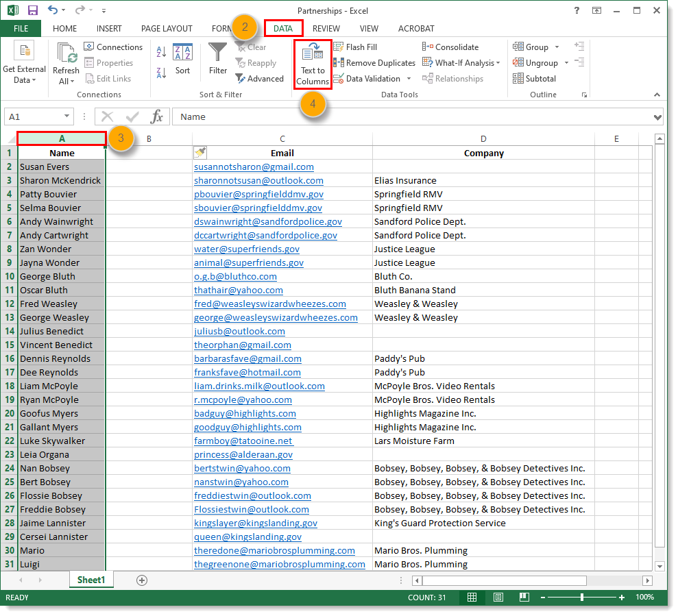Open the thegreenone@mariobrosplumming.com link
The height and width of the screenshot is (616, 678).
[x=279, y=564]
